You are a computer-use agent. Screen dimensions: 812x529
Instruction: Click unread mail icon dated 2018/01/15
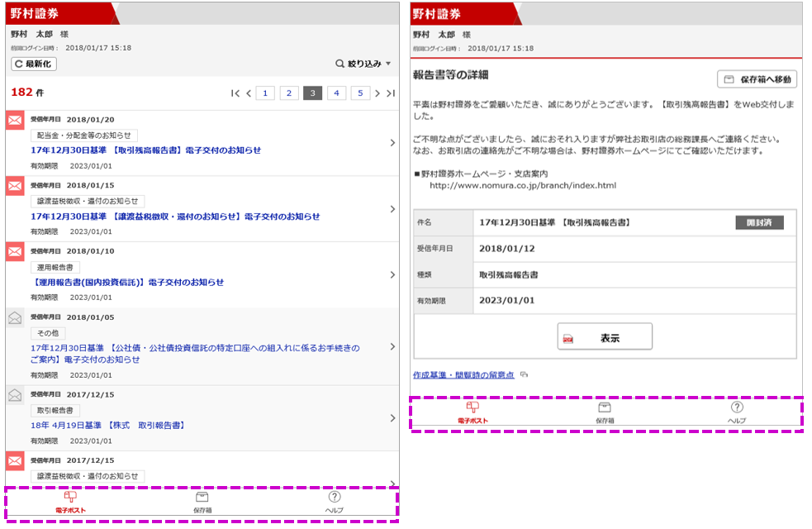(15, 186)
